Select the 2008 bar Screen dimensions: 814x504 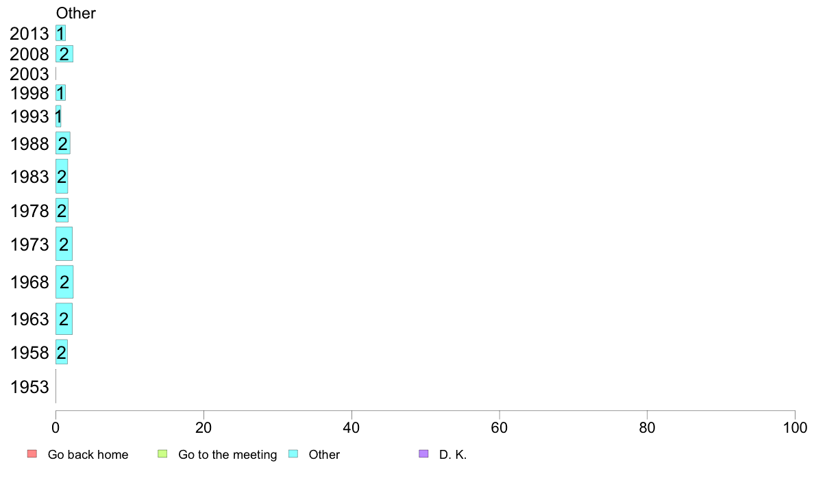click(x=64, y=54)
